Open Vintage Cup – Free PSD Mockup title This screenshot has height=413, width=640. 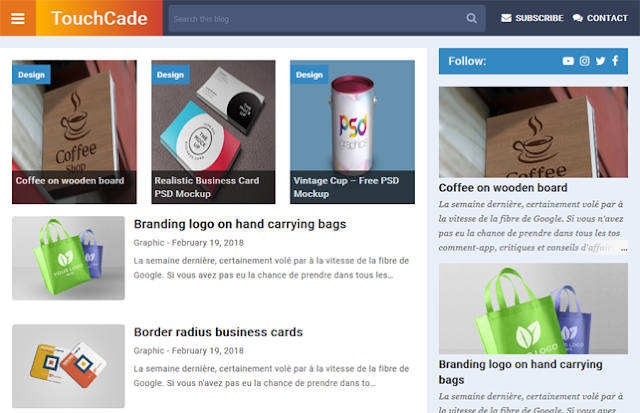pyautogui.click(x=346, y=187)
